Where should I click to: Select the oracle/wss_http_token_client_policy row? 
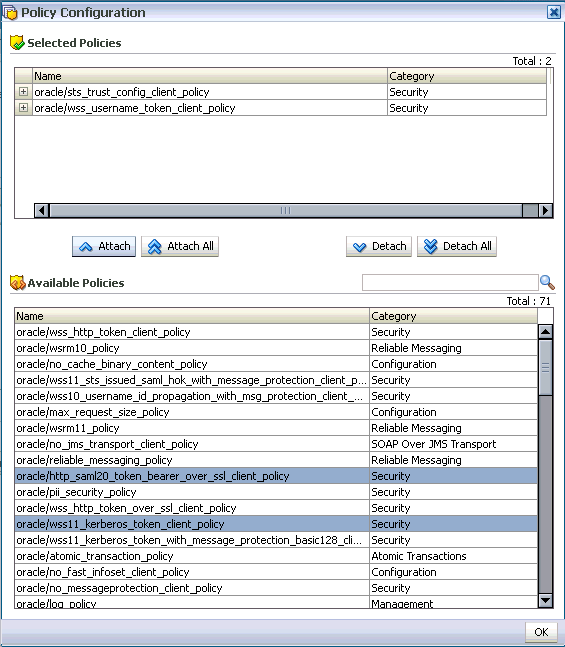point(276,332)
